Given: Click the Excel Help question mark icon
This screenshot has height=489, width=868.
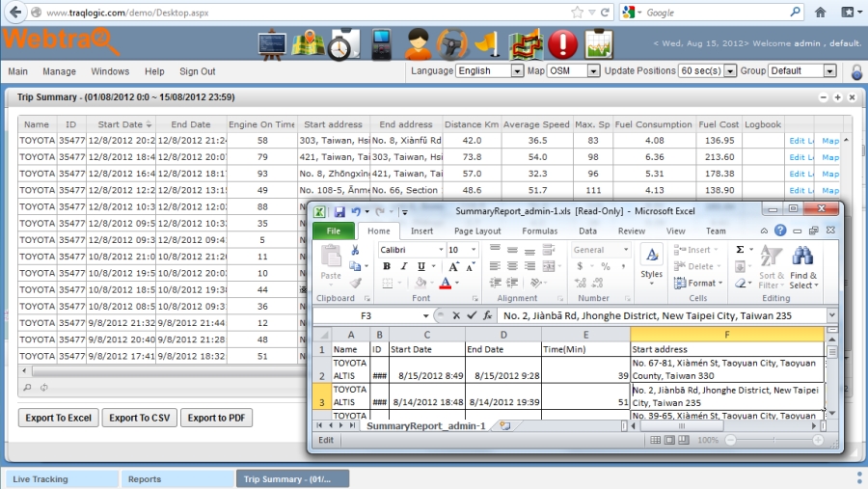Looking at the screenshot, I should tap(780, 231).
